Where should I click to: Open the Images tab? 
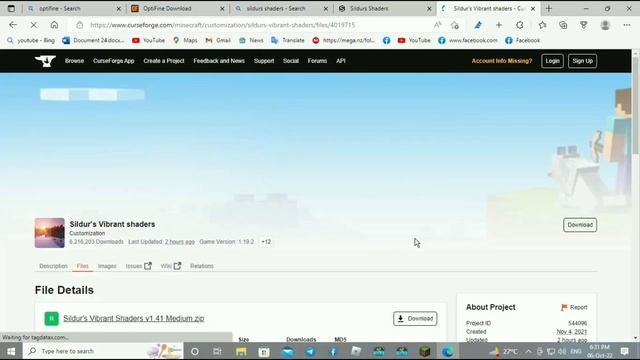tap(107, 266)
